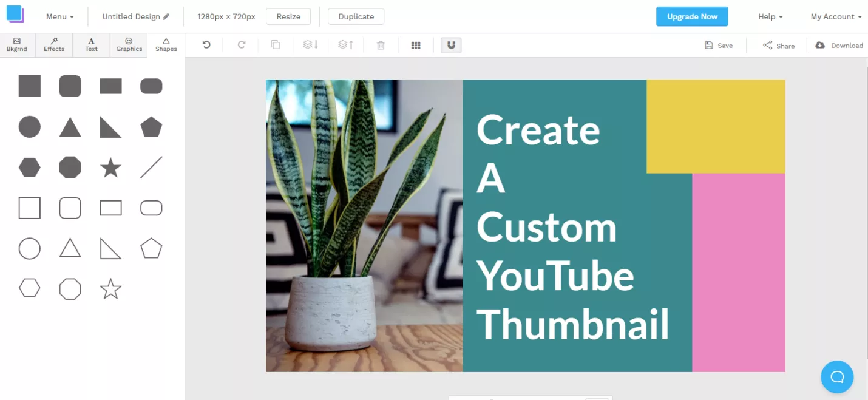
Task: Select the Shapes tab
Action: point(166,45)
